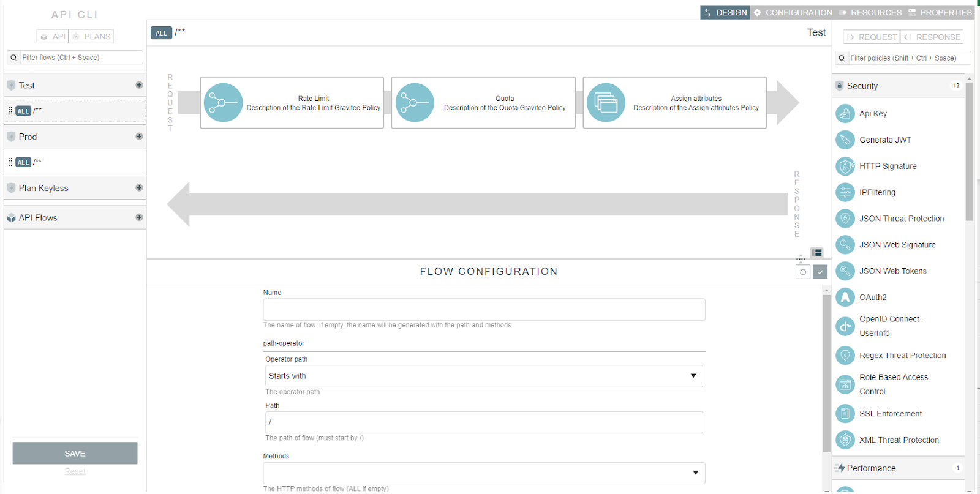The width and height of the screenshot is (980, 494).
Task: Open the Methods dropdown
Action: pyautogui.click(x=484, y=473)
